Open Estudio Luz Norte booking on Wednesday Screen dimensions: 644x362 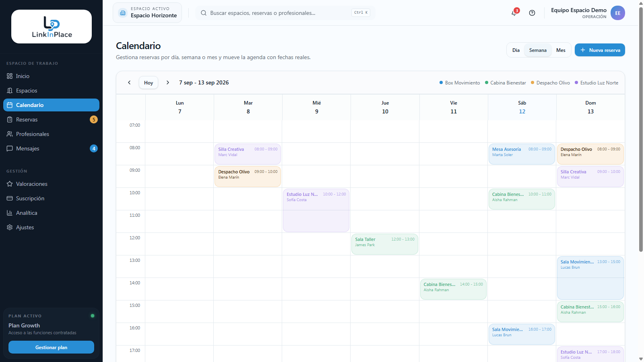click(x=316, y=210)
